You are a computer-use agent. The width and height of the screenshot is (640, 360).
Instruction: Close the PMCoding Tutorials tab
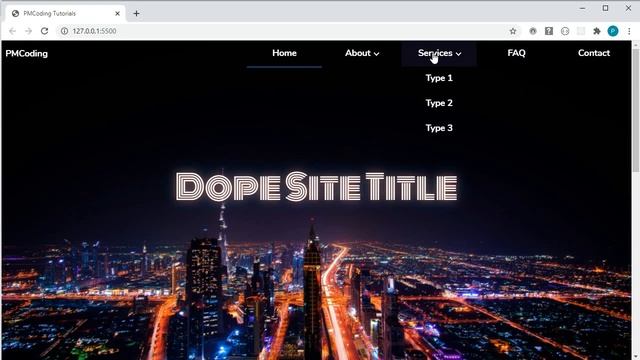click(118, 13)
